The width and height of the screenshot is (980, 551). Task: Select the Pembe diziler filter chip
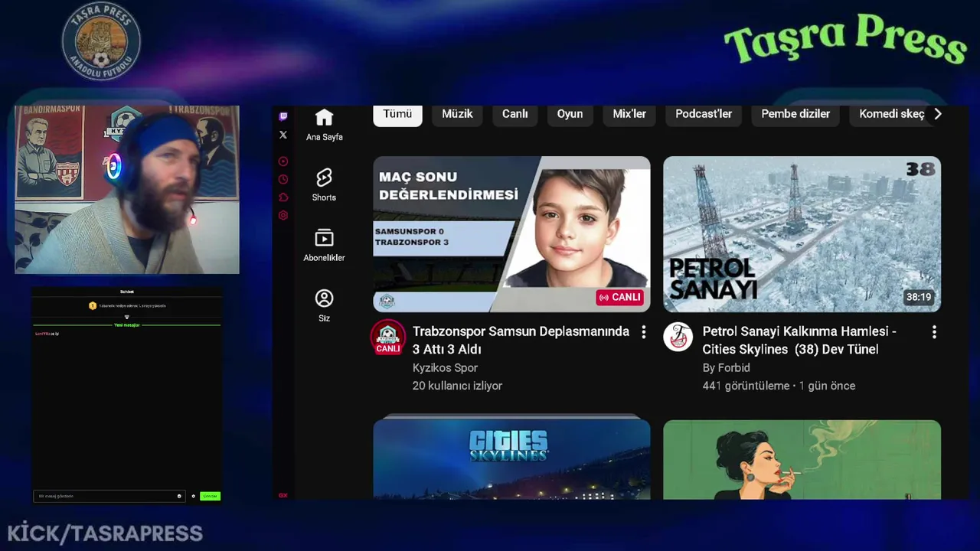(795, 114)
